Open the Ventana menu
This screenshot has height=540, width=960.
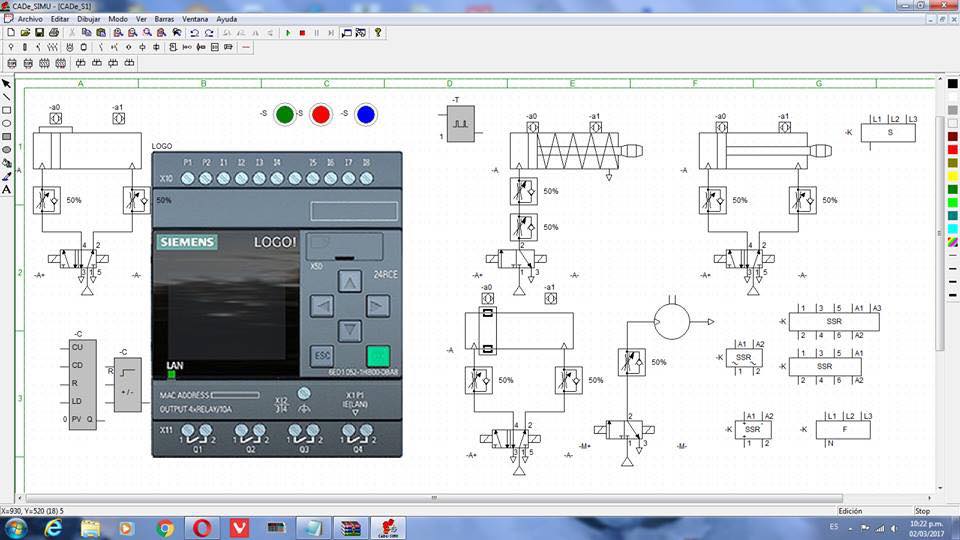pos(195,19)
